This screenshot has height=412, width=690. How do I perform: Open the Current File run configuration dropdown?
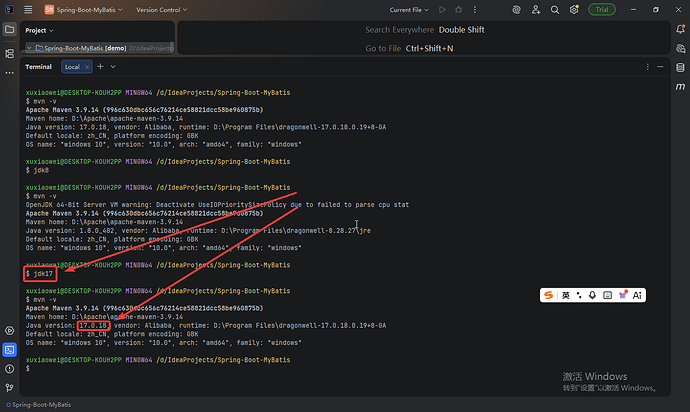coord(409,10)
